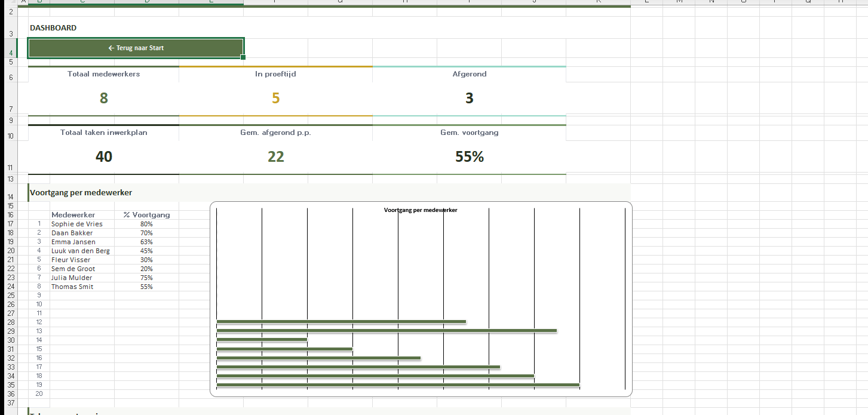Select the Afgerond value 3
This screenshot has height=415, width=868.
pos(469,99)
